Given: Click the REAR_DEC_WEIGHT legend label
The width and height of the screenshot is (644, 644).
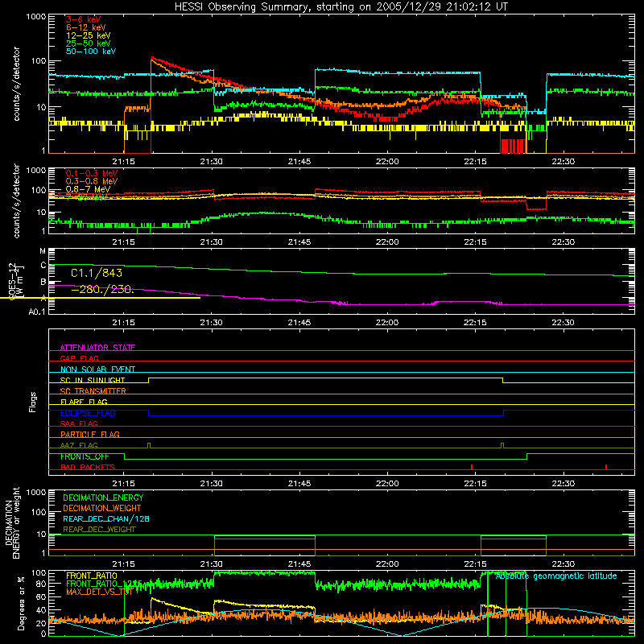Looking at the screenshot, I should point(99,530).
